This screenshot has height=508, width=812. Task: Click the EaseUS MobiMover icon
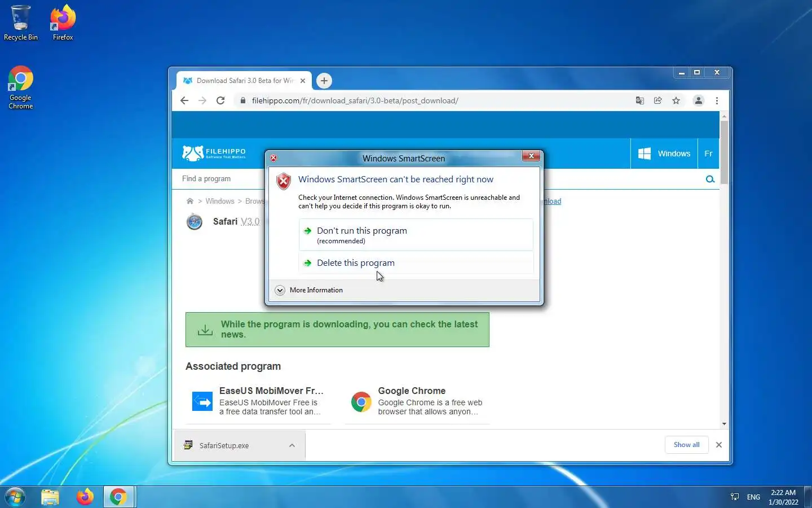(x=202, y=402)
